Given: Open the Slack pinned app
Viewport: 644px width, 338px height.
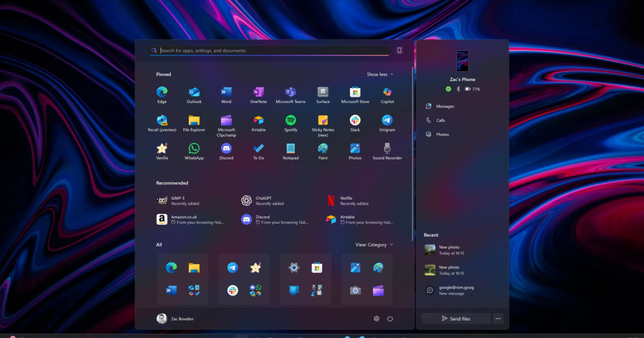Looking at the screenshot, I should [355, 120].
